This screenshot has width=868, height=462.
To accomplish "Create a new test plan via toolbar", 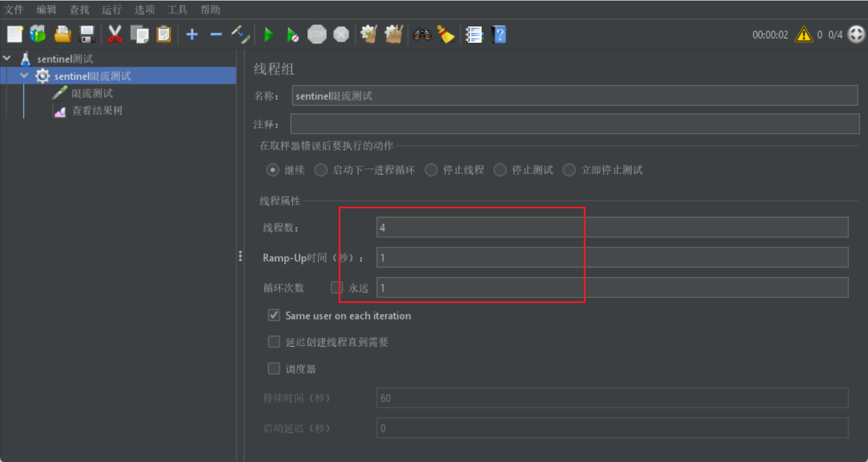I will click(x=14, y=34).
